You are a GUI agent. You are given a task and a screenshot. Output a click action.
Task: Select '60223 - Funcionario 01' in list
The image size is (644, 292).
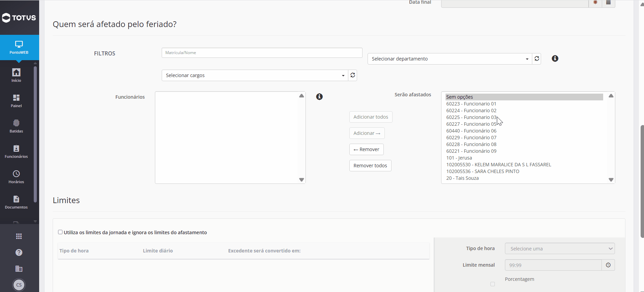tap(524, 104)
